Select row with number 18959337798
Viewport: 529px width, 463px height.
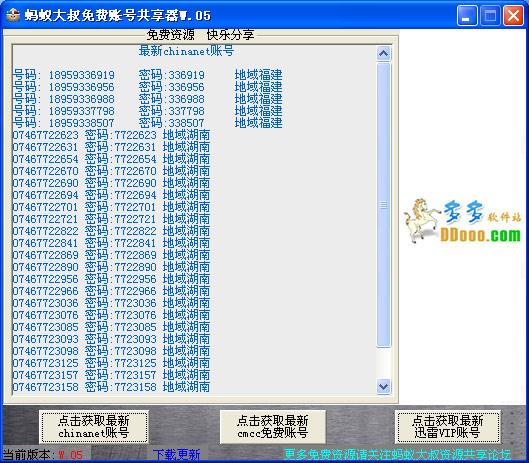click(147, 111)
